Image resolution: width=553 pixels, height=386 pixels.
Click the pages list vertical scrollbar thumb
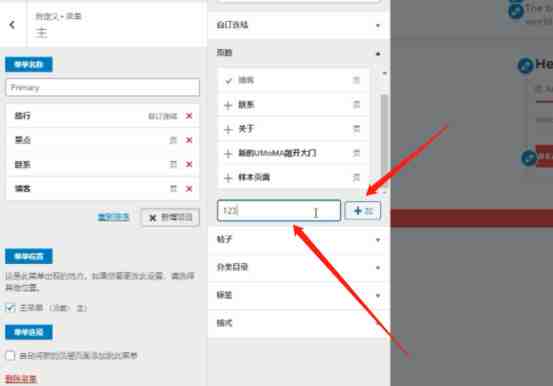[384, 139]
